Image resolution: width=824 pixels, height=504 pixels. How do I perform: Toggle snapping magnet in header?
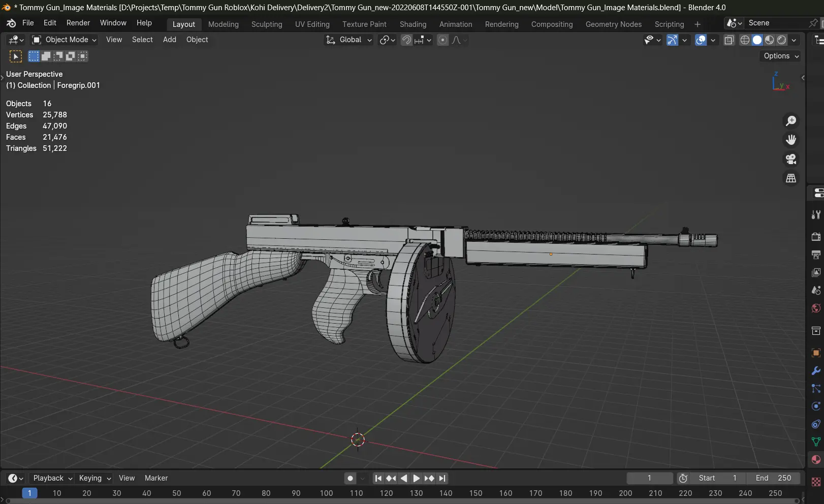(406, 40)
